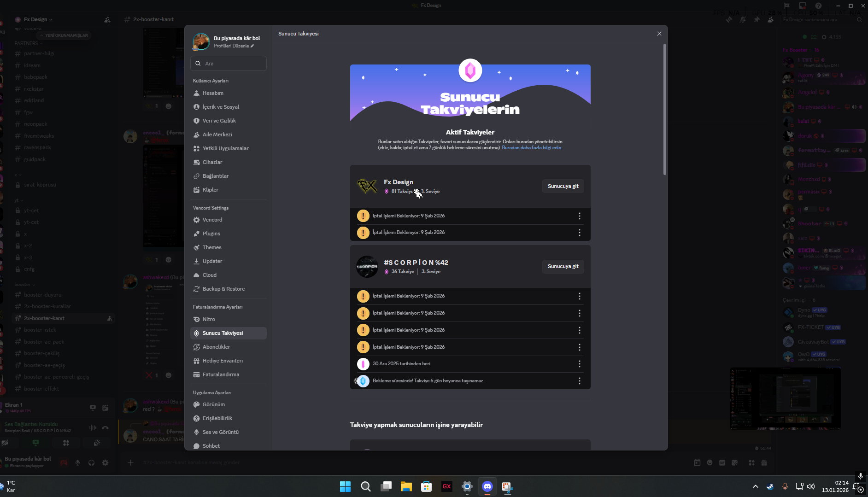This screenshot has width=868, height=497.
Task: Click the icon right of the Fx Design server name
Action: coord(107,19)
